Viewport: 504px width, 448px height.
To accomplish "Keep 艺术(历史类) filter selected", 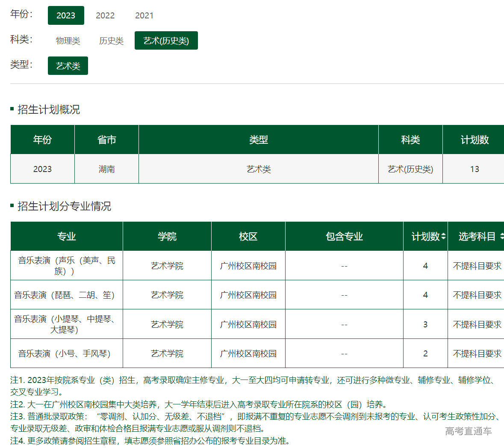I will click(x=166, y=40).
